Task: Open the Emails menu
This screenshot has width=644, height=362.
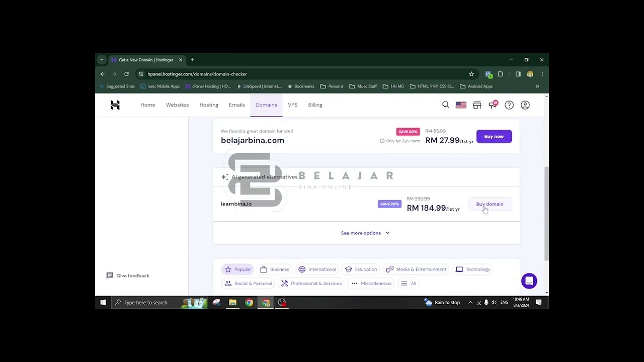Action: pyautogui.click(x=236, y=105)
